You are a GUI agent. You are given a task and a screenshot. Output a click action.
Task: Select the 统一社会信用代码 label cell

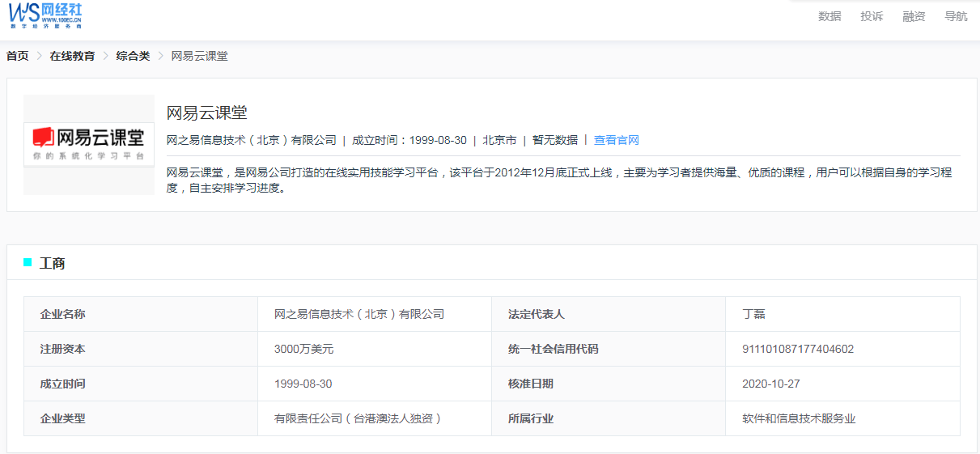point(609,349)
